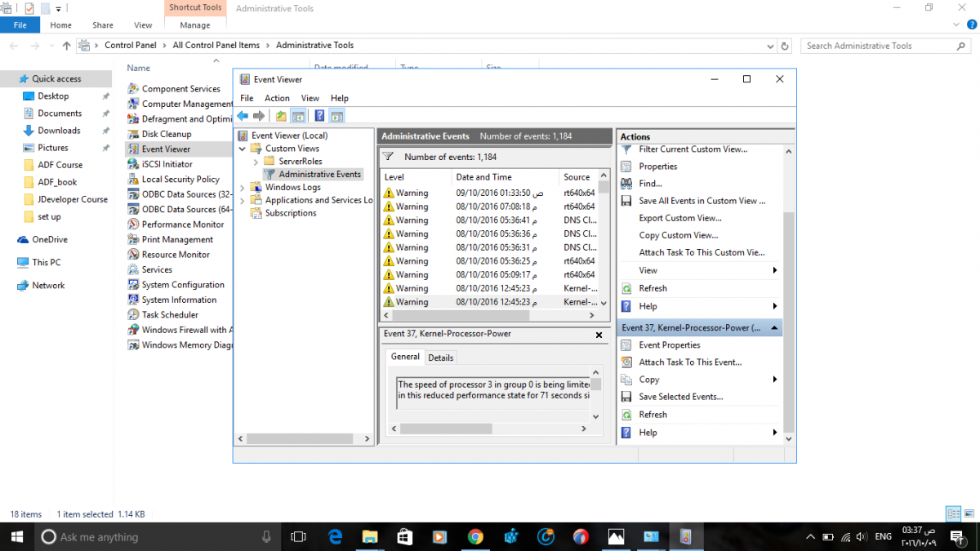This screenshot has height=551, width=980.
Task: Click Filter Current Custom View action
Action: click(x=693, y=149)
